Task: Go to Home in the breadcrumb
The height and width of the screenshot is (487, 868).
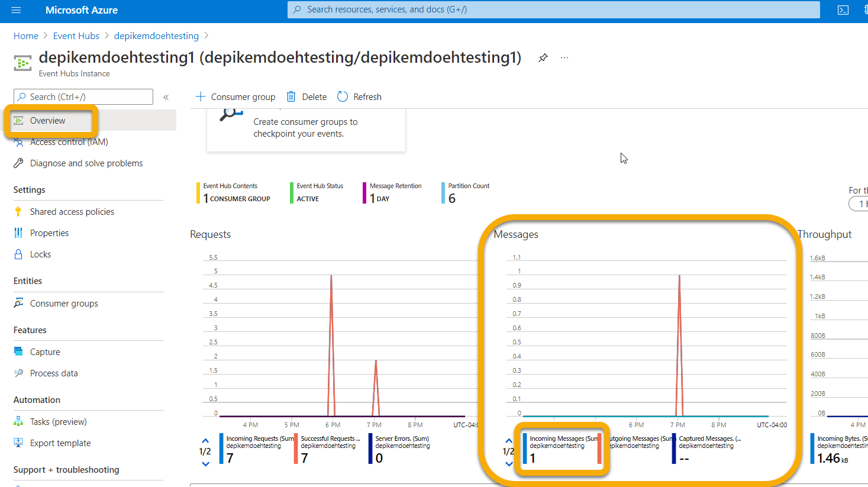Action: 26,36
